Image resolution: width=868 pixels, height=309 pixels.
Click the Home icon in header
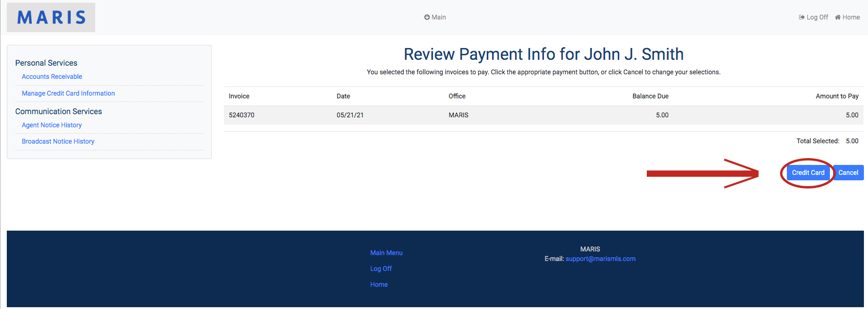click(838, 17)
